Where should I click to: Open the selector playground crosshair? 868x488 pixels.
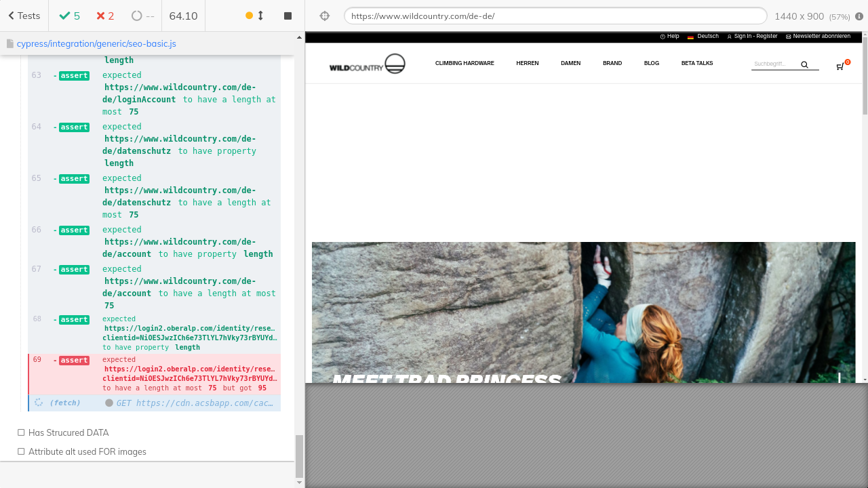[x=324, y=16]
